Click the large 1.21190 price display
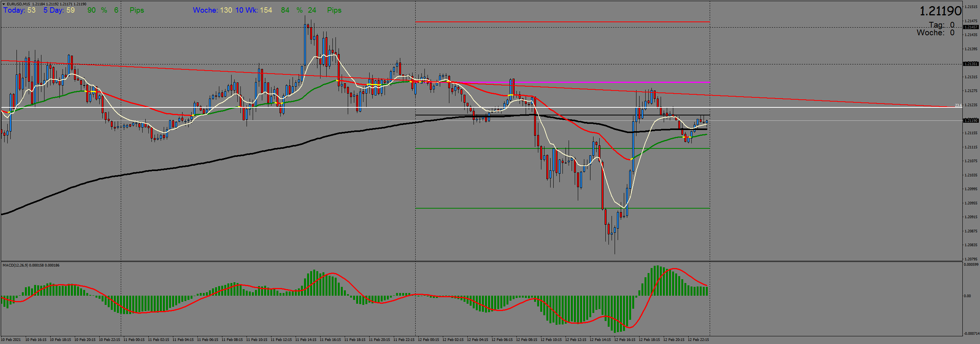980x344 pixels. (941, 11)
